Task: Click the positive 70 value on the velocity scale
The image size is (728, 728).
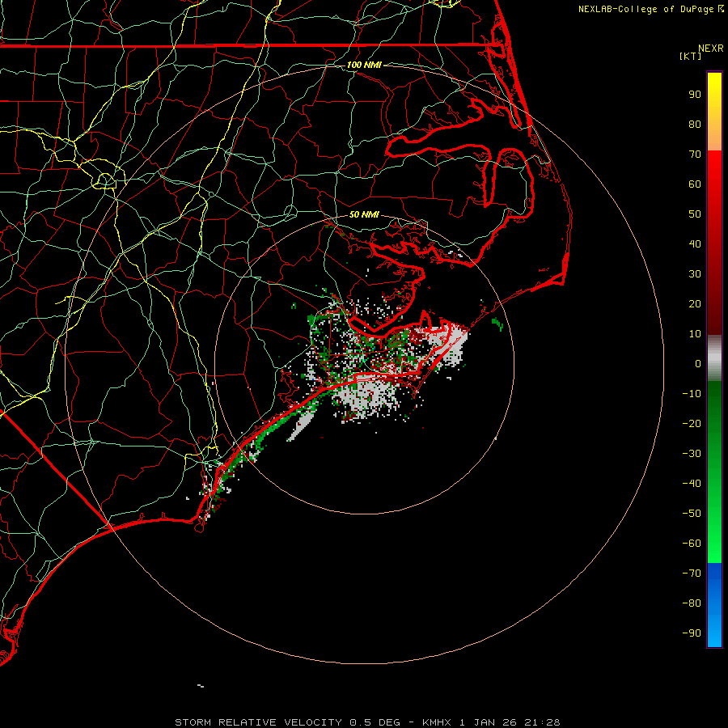Action: coord(695,154)
